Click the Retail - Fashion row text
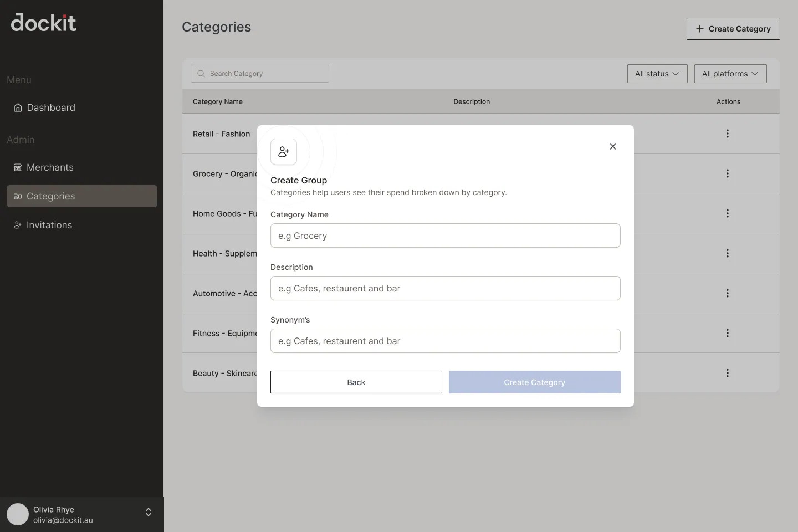Viewport: 798px width, 532px height. tap(221, 134)
